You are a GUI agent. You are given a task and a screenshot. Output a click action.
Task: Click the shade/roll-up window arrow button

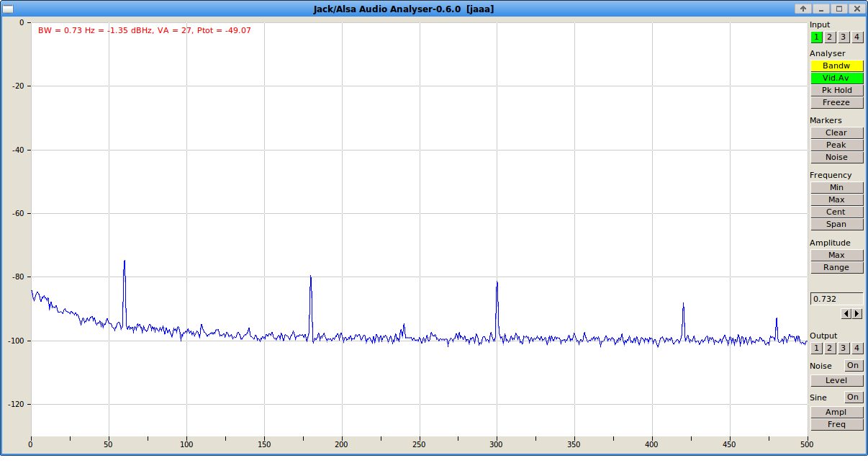[x=803, y=9]
